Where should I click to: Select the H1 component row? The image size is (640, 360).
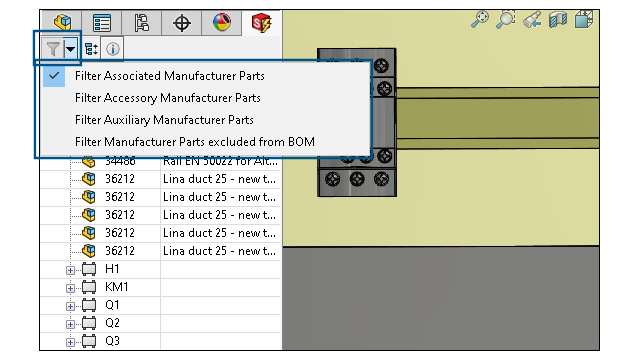click(x=161, y=269)
